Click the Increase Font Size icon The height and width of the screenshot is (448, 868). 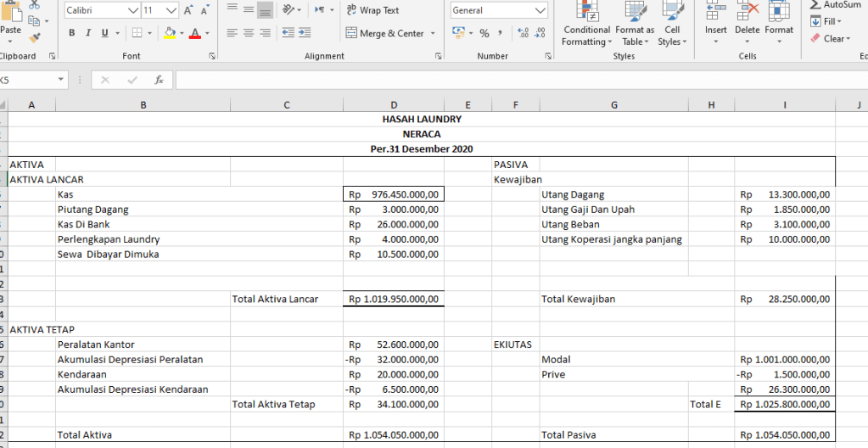[188, 11]
